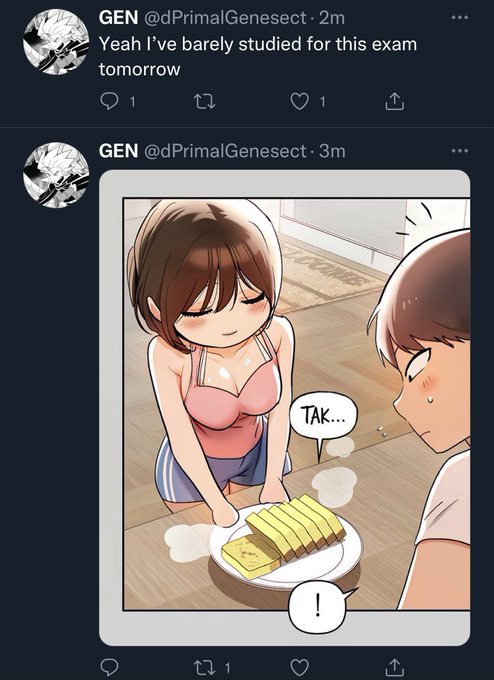
Task: Like the image tweet
Action: 299,667
